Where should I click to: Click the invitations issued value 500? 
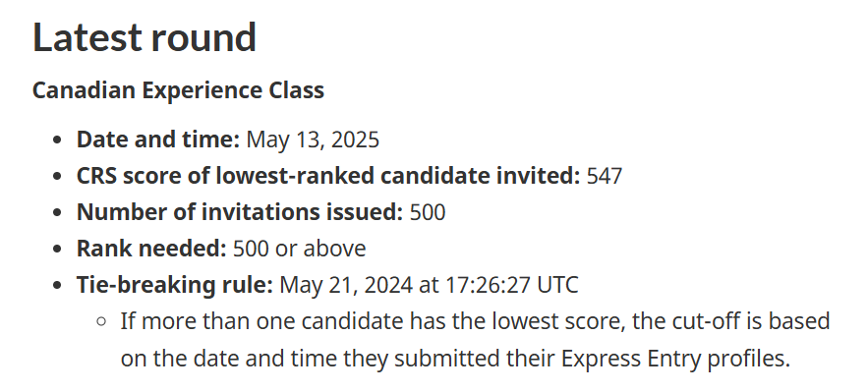pos(428,212)
